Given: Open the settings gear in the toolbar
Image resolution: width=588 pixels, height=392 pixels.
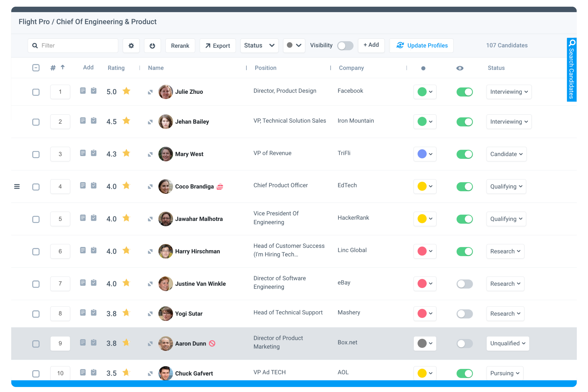Looking at the screenshot, I should pos(131,46).
